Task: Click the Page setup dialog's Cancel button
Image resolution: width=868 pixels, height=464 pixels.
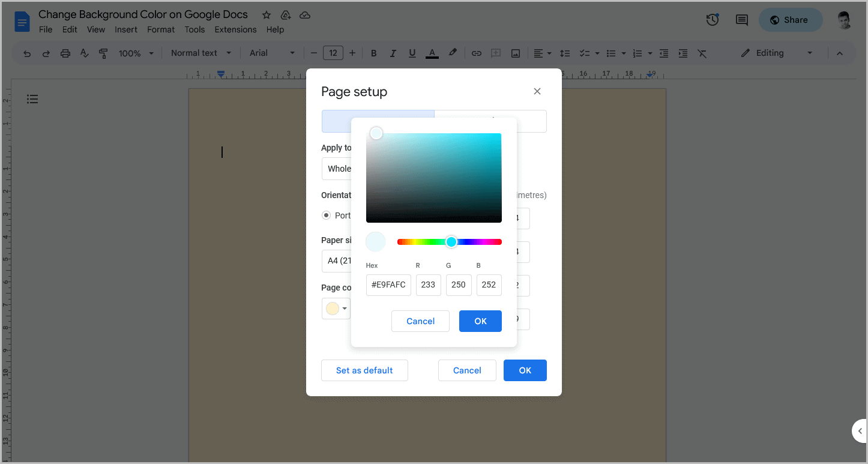Action: click(x=467, y=370)
